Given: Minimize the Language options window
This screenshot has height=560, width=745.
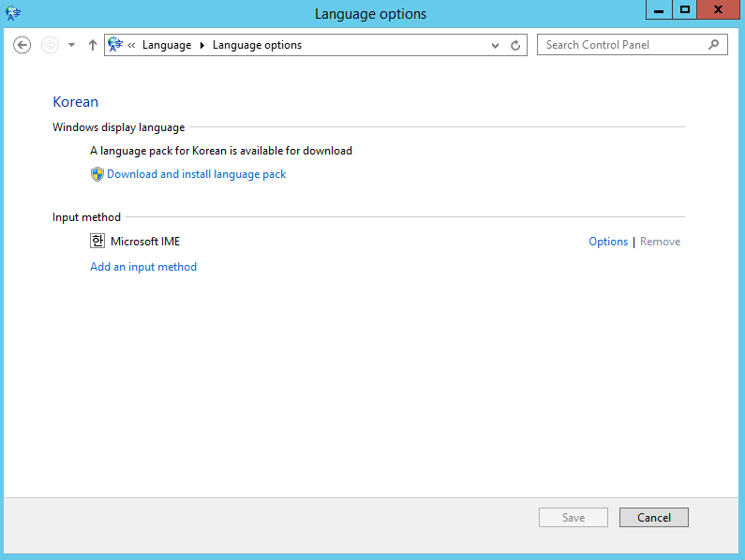Looking at the screenshot, I should [659, 10].
